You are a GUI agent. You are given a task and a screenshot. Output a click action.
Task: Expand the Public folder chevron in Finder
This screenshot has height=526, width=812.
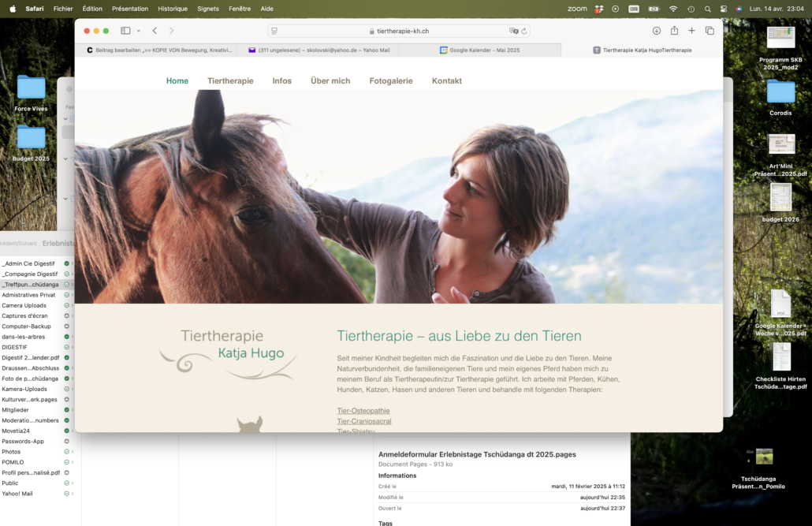pyautogui.click(x=72, y=483)
